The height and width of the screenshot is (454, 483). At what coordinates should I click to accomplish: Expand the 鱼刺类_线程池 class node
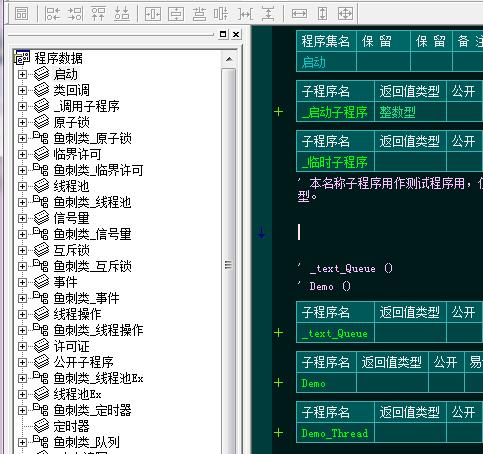22,202
